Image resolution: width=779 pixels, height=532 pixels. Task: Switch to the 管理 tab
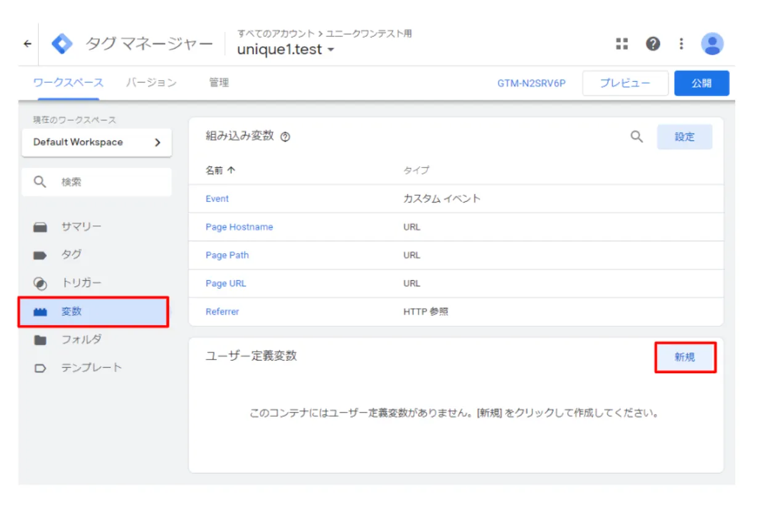pyautogui.click(x=219, y=83)
